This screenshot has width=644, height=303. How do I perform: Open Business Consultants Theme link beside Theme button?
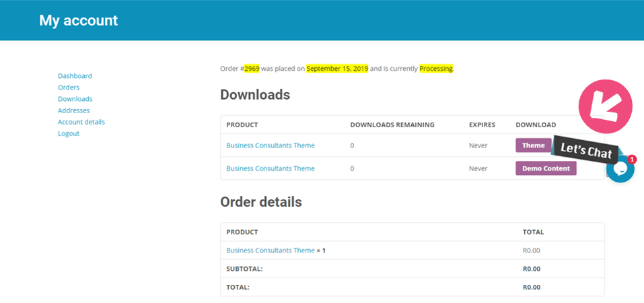tap(271, 145)
